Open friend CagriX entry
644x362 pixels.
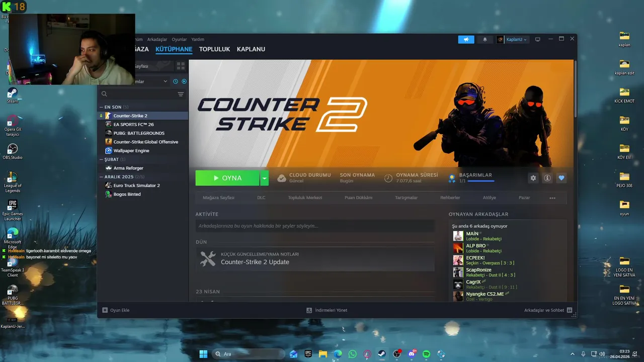click(508, 285)
